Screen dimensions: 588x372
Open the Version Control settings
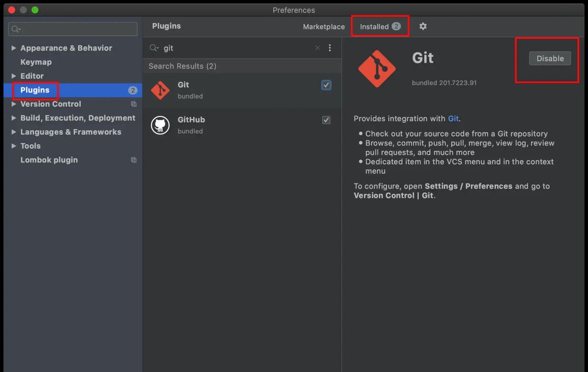51,104
